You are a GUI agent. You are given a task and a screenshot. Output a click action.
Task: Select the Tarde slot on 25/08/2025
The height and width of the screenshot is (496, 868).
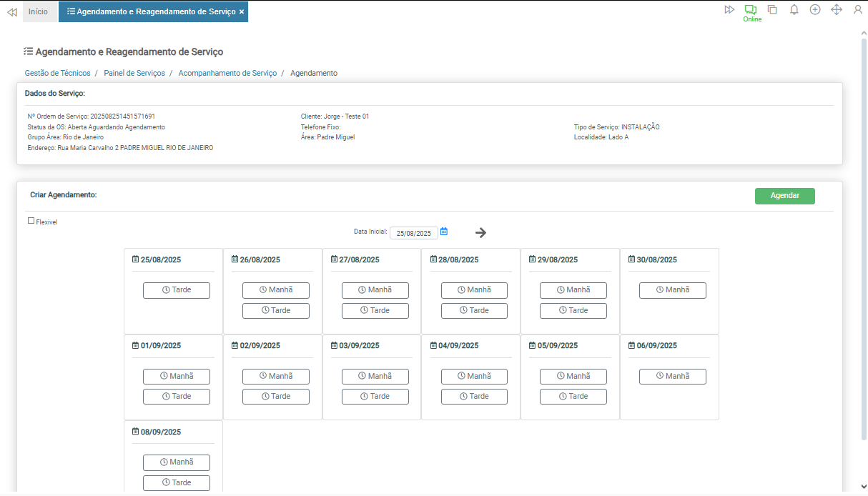(x=177, y=290)
